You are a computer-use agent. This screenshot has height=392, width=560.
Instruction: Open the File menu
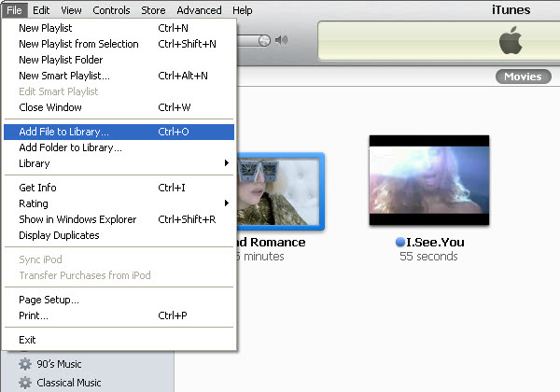pos(14,10)
